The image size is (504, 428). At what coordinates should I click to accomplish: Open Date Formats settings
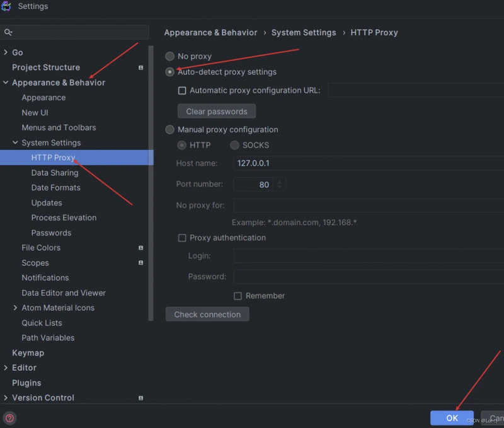point(55,187)
